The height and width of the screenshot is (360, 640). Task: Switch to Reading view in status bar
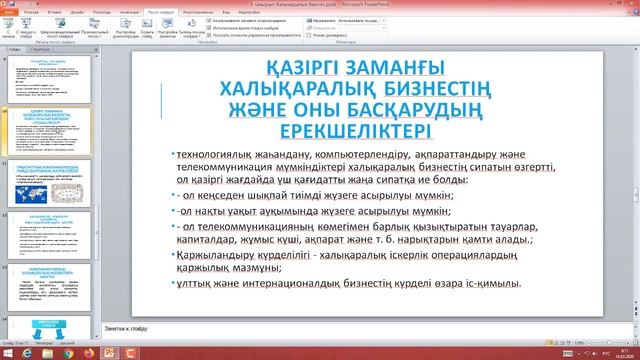point(562,343)
